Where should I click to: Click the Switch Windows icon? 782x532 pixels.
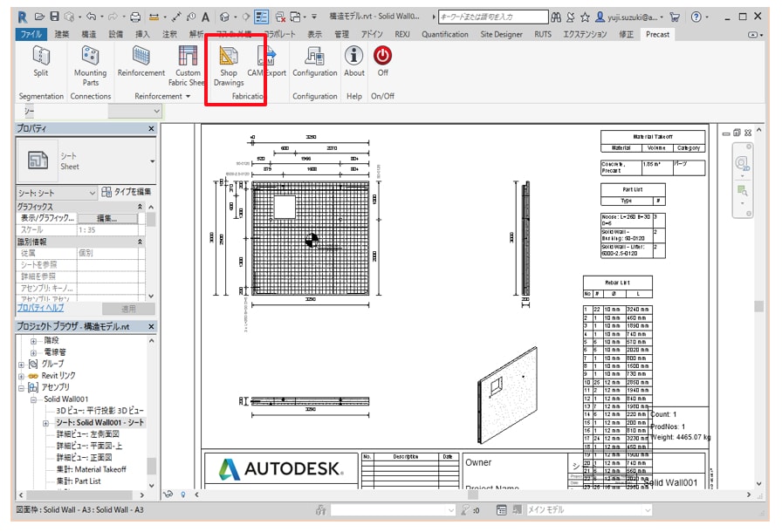click(x=296, y=17)
